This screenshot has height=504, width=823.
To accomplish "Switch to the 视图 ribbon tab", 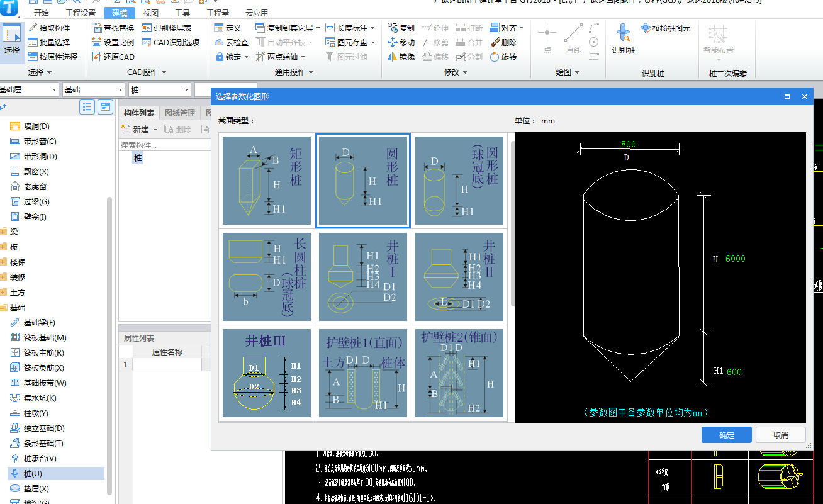I will pos(150,13).
